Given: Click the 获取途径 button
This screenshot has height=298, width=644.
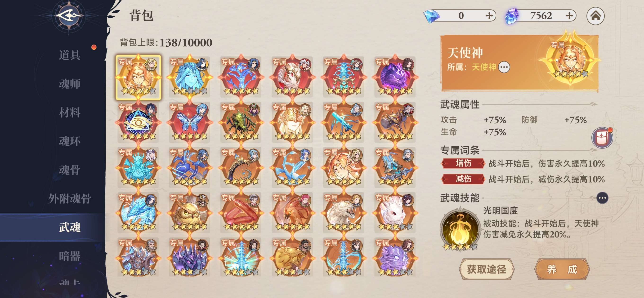Looking at the screenshot, I should (x=487, y=269).
